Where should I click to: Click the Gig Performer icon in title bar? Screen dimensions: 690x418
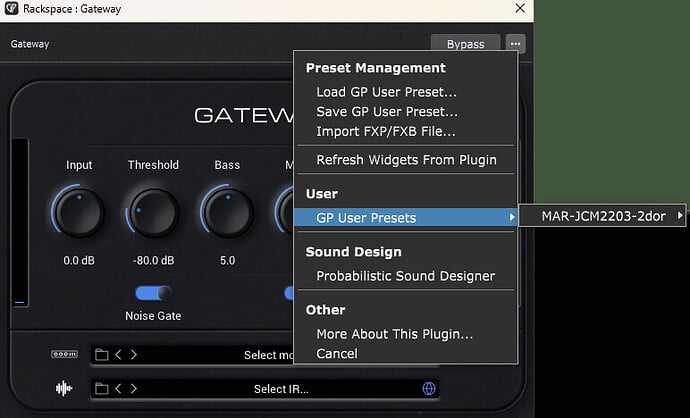click(x=11, y=8)
